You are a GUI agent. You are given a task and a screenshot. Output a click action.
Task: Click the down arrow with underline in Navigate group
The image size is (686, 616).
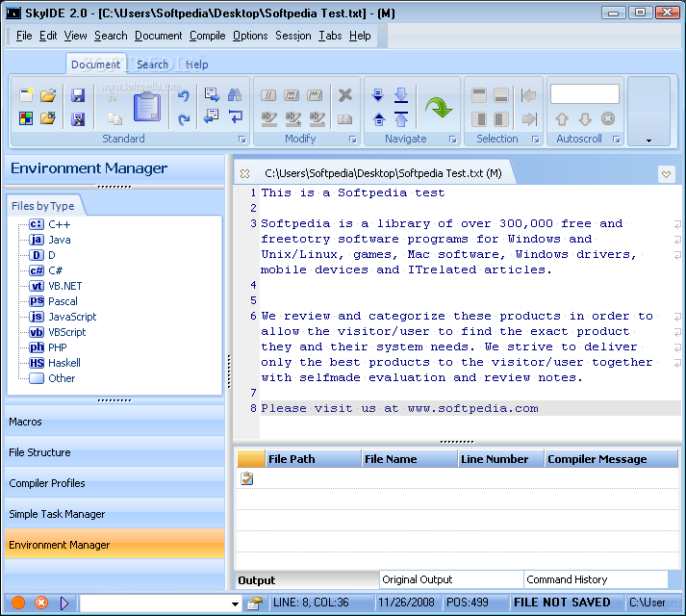click(401, 95)
